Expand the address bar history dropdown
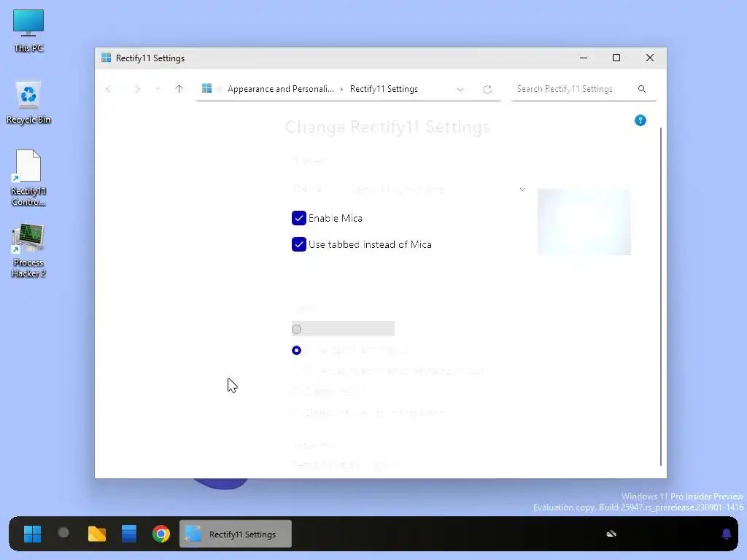Screen dimensions: 747x560 (x=460, y=90)
